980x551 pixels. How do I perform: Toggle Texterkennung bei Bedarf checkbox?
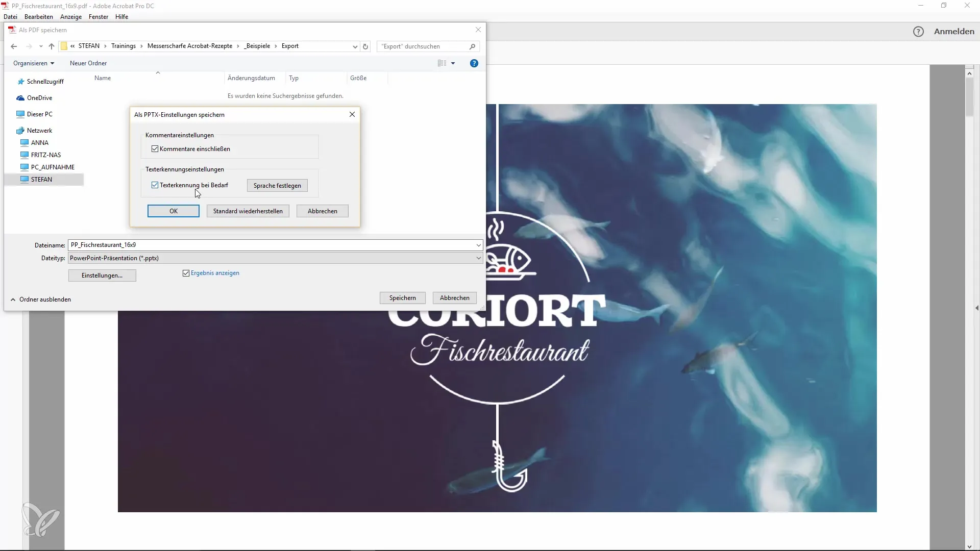155,185
